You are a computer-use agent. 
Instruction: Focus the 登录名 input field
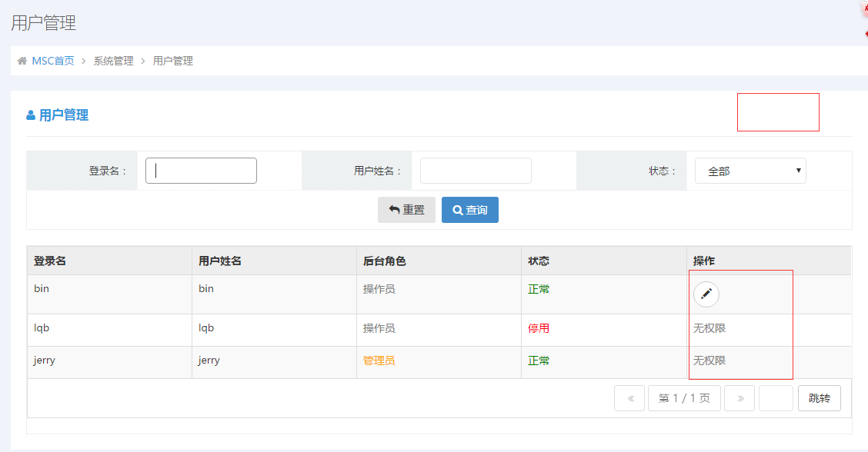click(x=201, y=171)
